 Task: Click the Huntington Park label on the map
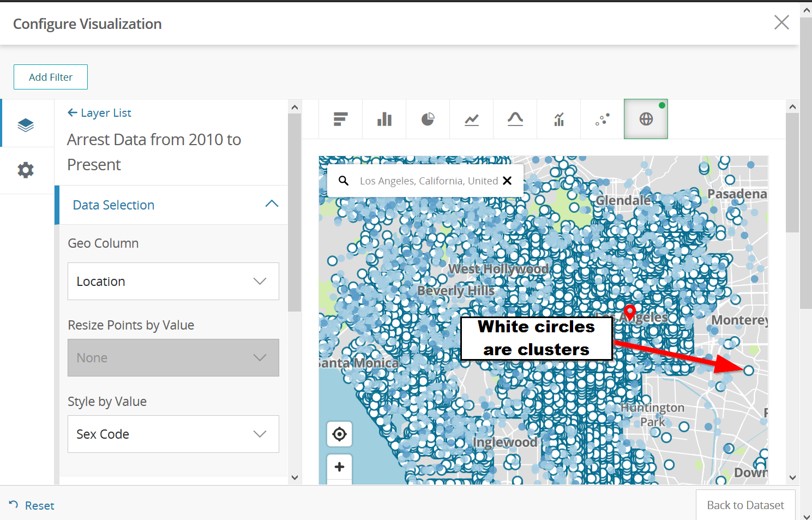point(653,415)
